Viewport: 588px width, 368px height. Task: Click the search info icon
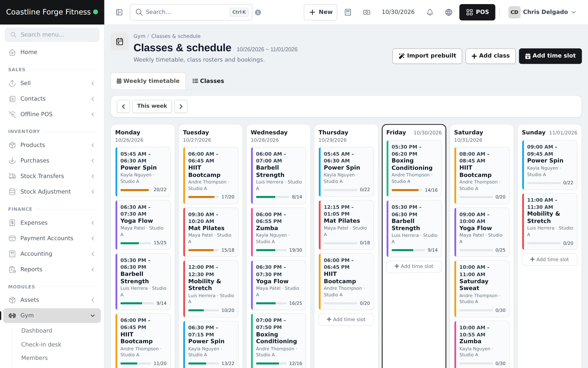[258, 12]
